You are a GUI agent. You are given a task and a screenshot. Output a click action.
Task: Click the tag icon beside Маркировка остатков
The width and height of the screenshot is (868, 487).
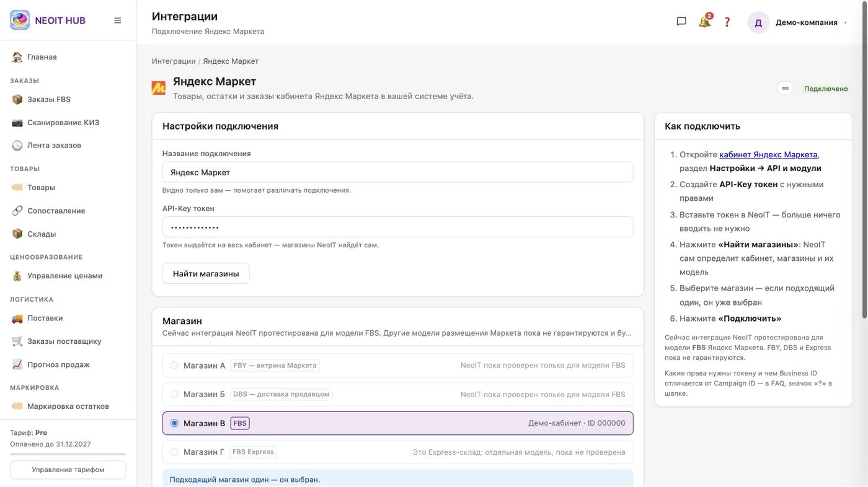[x=17, y=406]
